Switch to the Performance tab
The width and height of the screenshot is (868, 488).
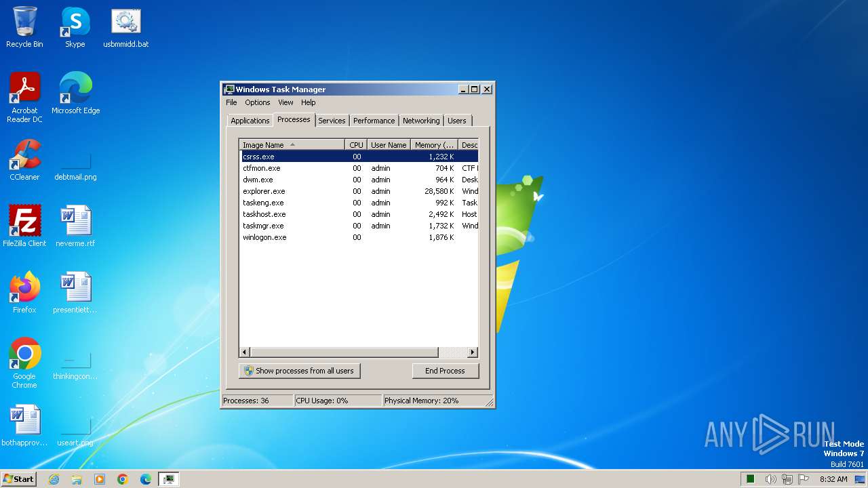pos(374,121)
